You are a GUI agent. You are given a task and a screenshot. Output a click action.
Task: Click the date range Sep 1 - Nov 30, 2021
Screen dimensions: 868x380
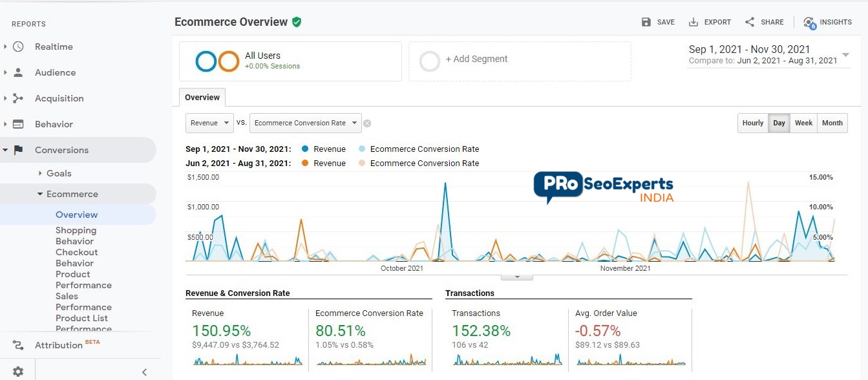pyautogui.click(x=749, y=49)
